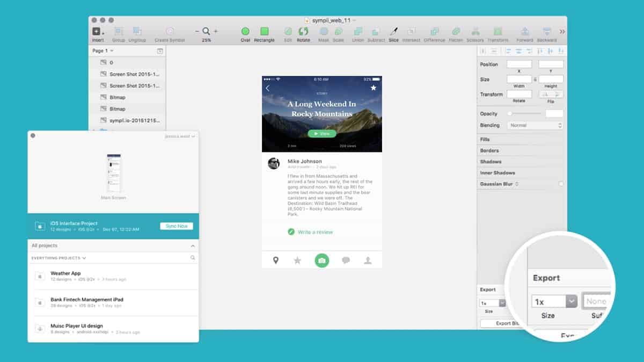Move layer Forward using toolbar icon
The height and width of the screenshot is (362, 644).
coord(525,32)
